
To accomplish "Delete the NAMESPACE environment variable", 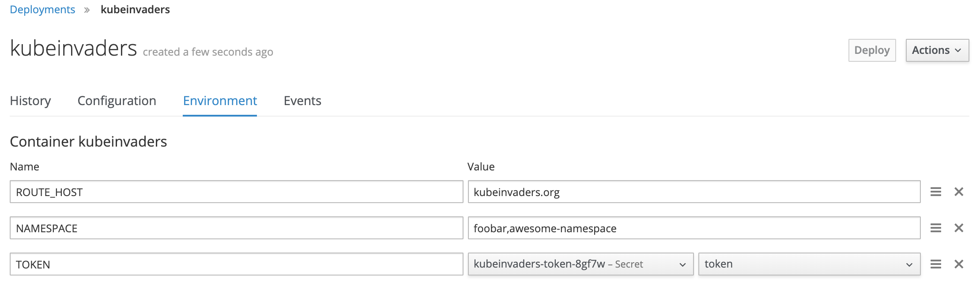I will click(959, 228).
